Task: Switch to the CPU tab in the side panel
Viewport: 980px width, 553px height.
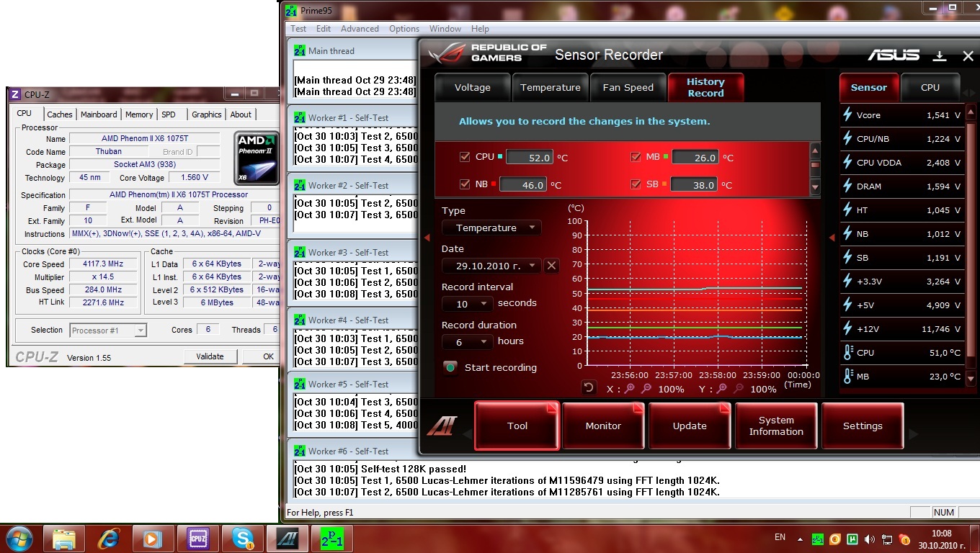Action: coord(930,87)
